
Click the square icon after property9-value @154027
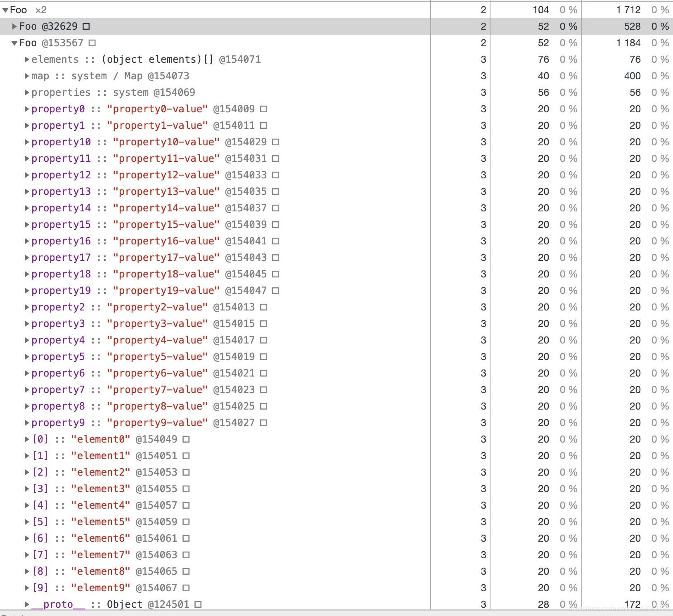tap(264, 423)
